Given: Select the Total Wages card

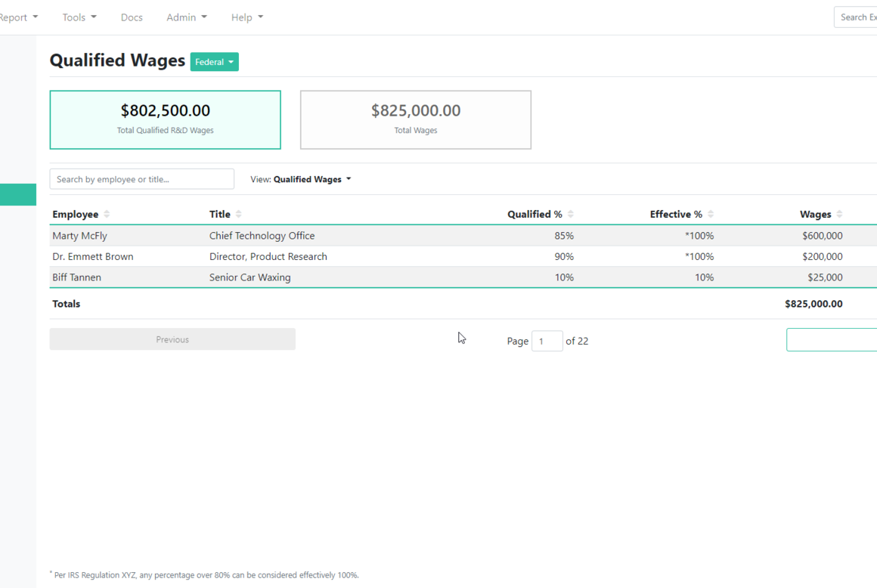Looking at the screenshot, I should click(416, 119).
